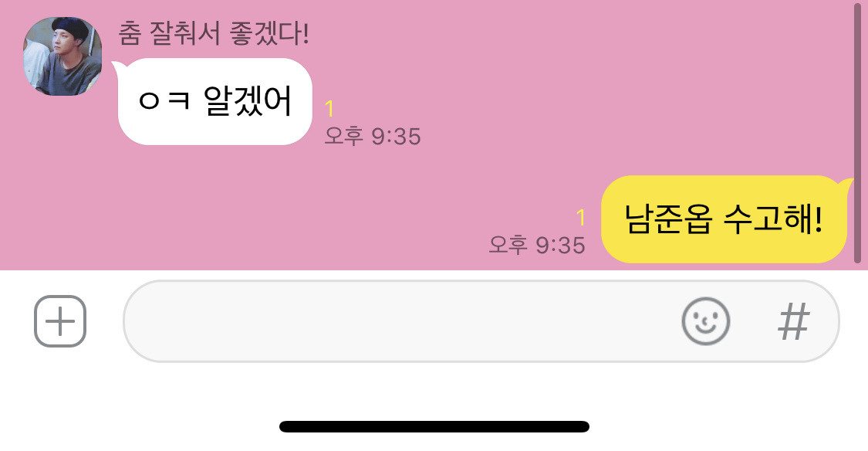Tap 오후 9:35 timestamp left of yellow bubble
The image size is (868, 451).
tap(537, 245)
